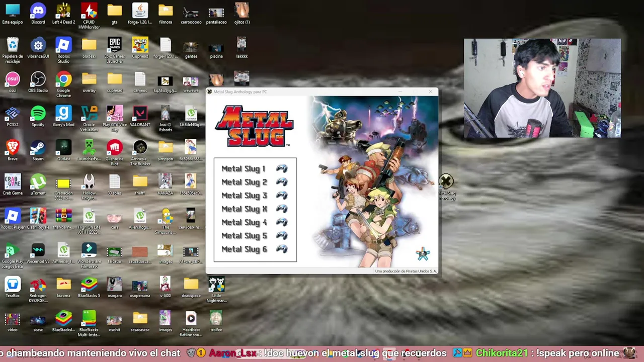Open Roblox Studio shortcut
Image resolution: width=644 pixels, height=362 pixels.
tap(63, 50)
